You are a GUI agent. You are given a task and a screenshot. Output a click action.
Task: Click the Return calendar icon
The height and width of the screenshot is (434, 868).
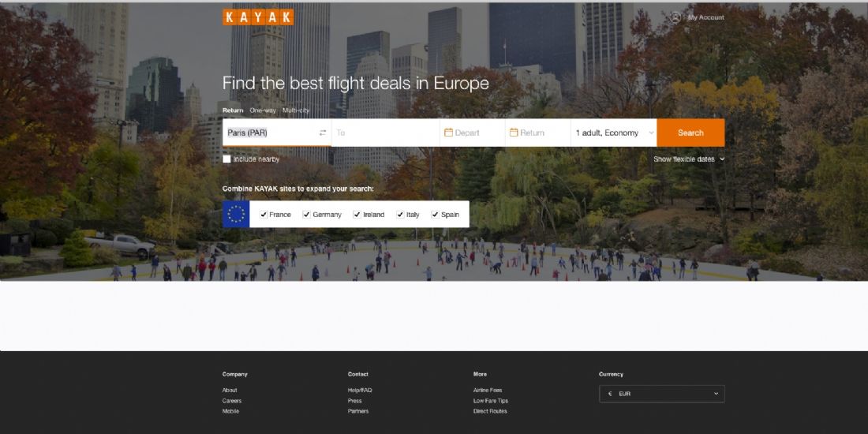(x=514, y=133)
